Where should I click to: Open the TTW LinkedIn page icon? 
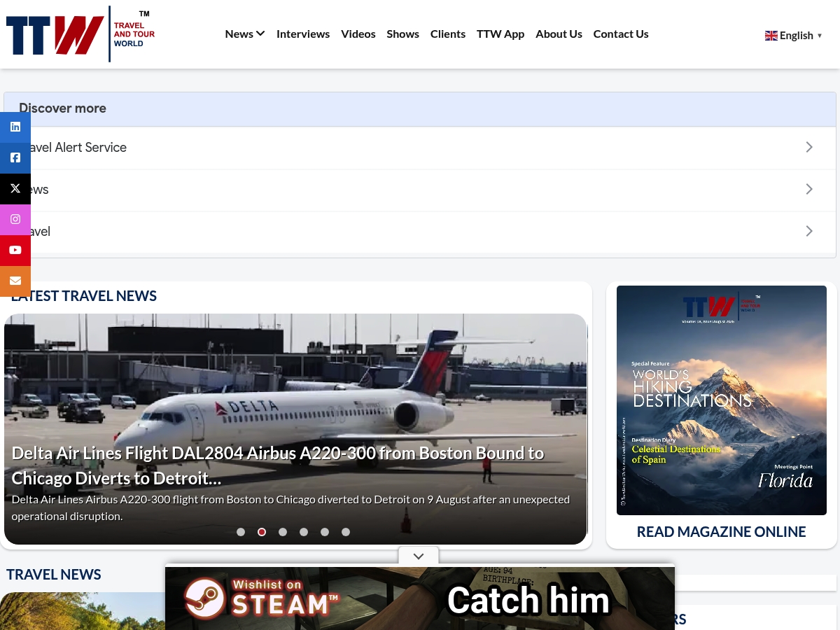tap(15, 127)
